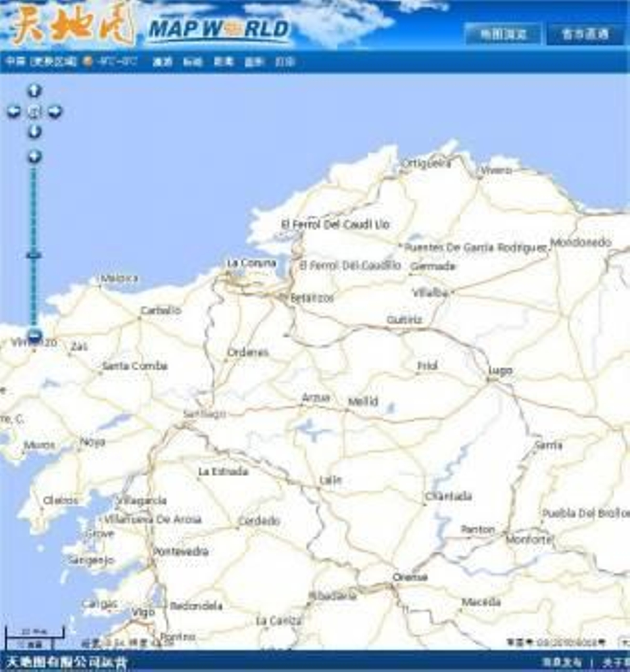Screen dimensions: 630x672
Task: Click the temperature reading in toolbar
Action: [x=117, y=61]
